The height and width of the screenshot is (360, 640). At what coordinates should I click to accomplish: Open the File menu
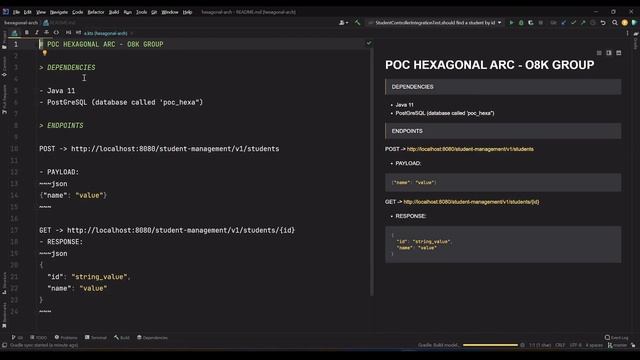(16, 12)
